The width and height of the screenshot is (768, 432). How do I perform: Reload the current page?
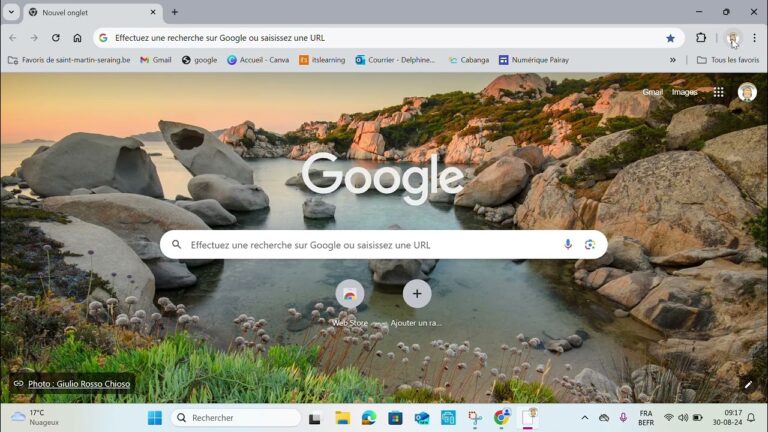(x=56, y=38)
